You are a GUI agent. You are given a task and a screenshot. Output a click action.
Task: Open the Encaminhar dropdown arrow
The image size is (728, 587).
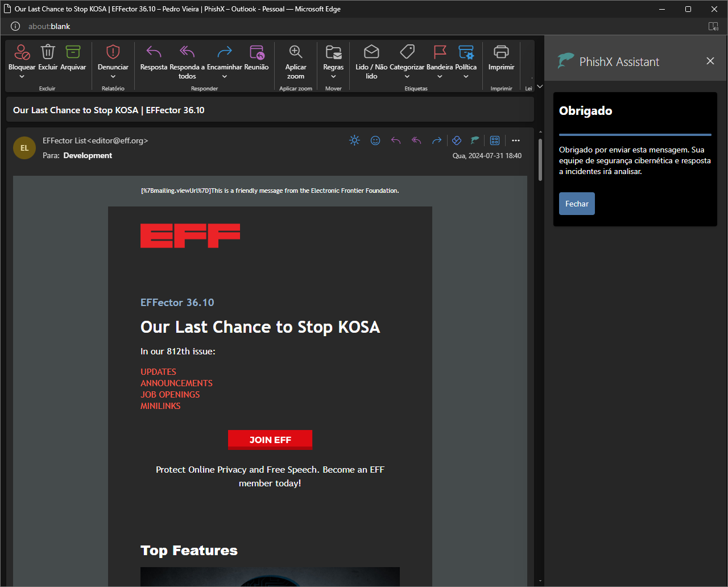tap(225, 77)
